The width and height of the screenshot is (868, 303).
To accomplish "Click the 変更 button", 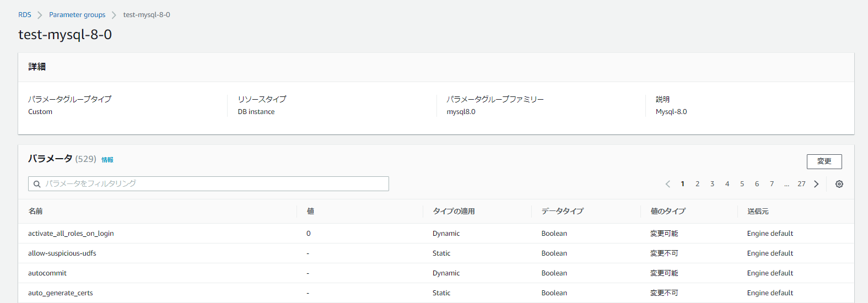I will (824, 161).
